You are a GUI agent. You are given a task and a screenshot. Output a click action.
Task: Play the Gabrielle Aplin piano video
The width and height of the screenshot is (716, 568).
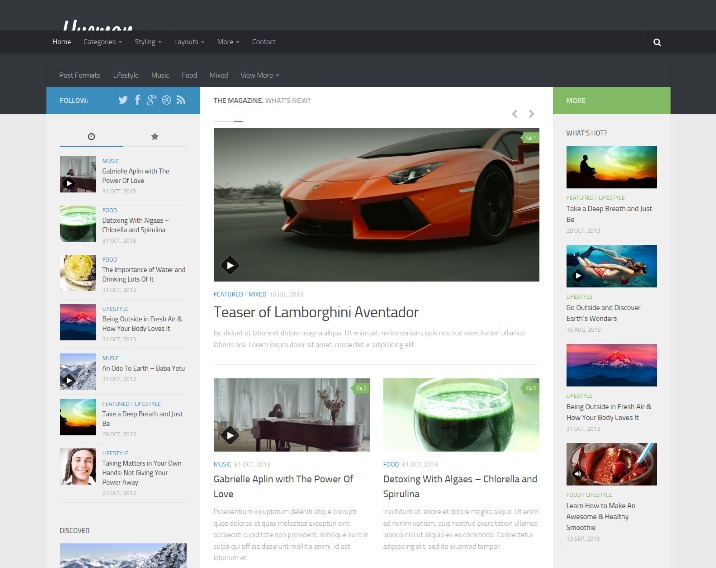point(230,435)
